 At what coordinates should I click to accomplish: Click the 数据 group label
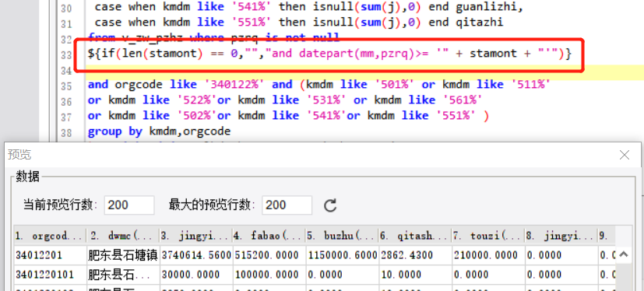point(27,177)
